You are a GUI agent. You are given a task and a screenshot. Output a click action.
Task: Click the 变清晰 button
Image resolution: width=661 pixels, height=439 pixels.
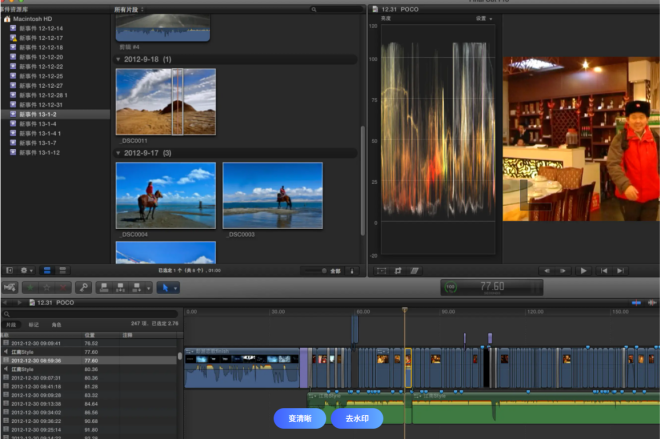click(x=299, y=418)
